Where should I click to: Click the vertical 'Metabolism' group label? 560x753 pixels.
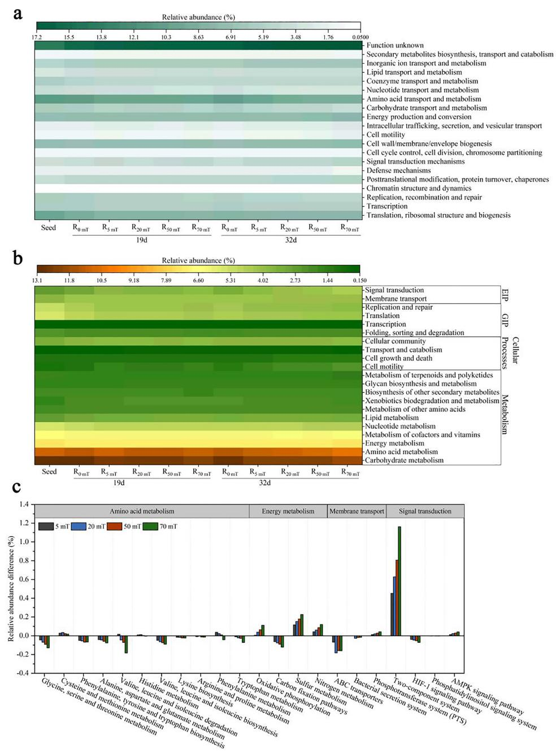coord(505,414)
